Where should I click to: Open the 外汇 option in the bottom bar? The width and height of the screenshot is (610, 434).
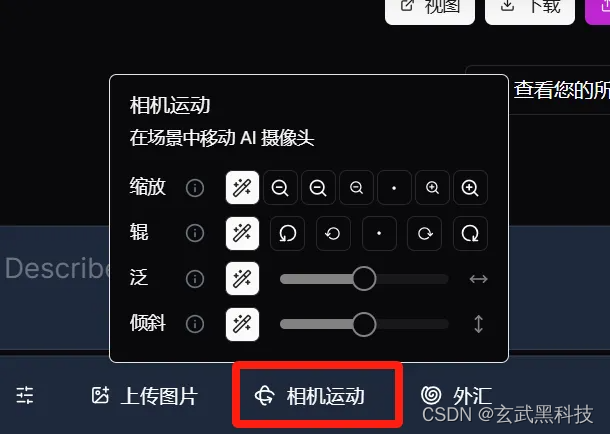(x=457, y=396)
